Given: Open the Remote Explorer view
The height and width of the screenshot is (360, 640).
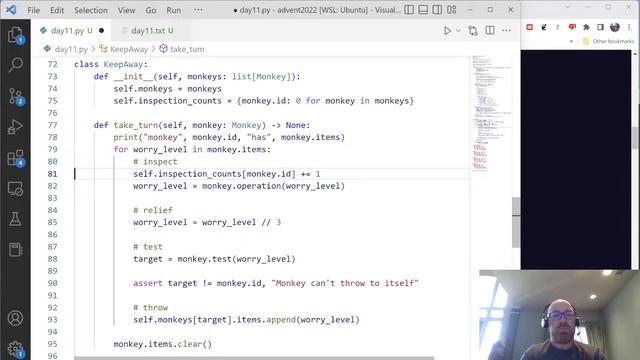Looking at the screenshot, I should click(x=16, y=189).
